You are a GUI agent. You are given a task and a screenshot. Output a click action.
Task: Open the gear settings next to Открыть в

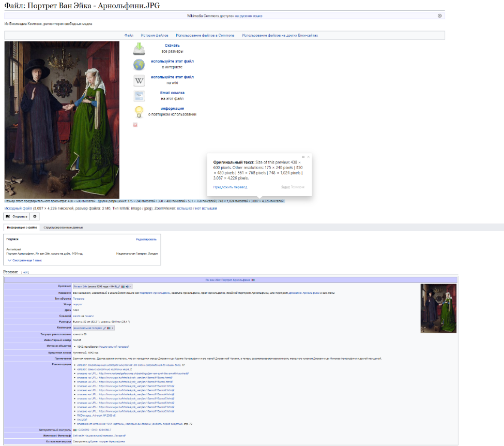[x=35, y=217]
